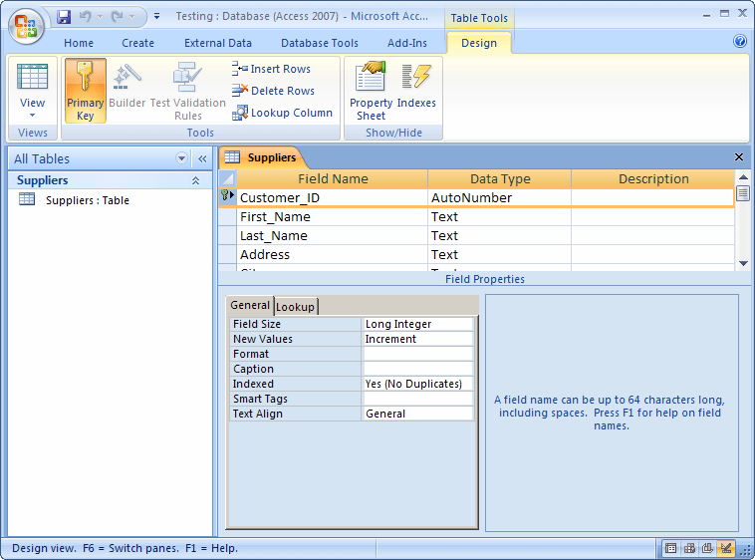Screen dimensions: 755x560
Task: Redo the last action
Action: coord(117,17)
